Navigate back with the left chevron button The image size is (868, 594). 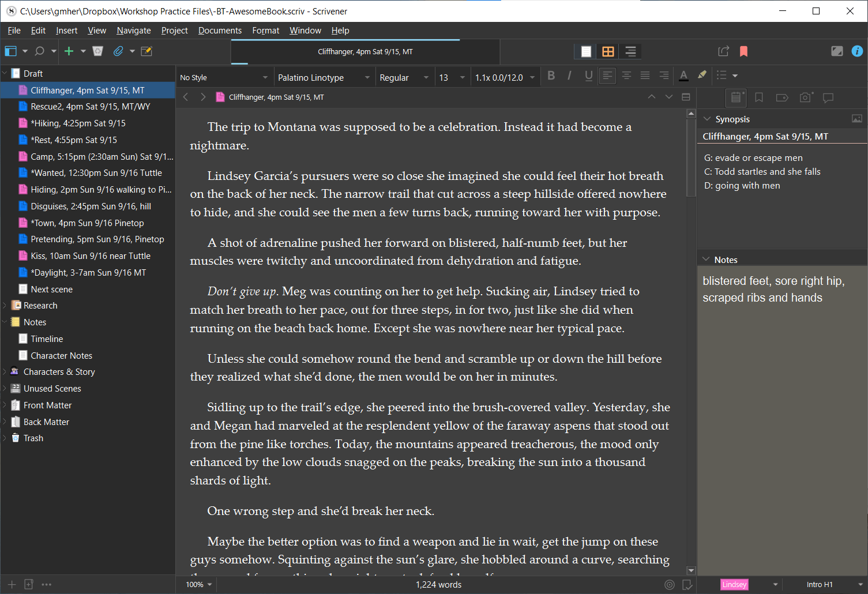185,97
